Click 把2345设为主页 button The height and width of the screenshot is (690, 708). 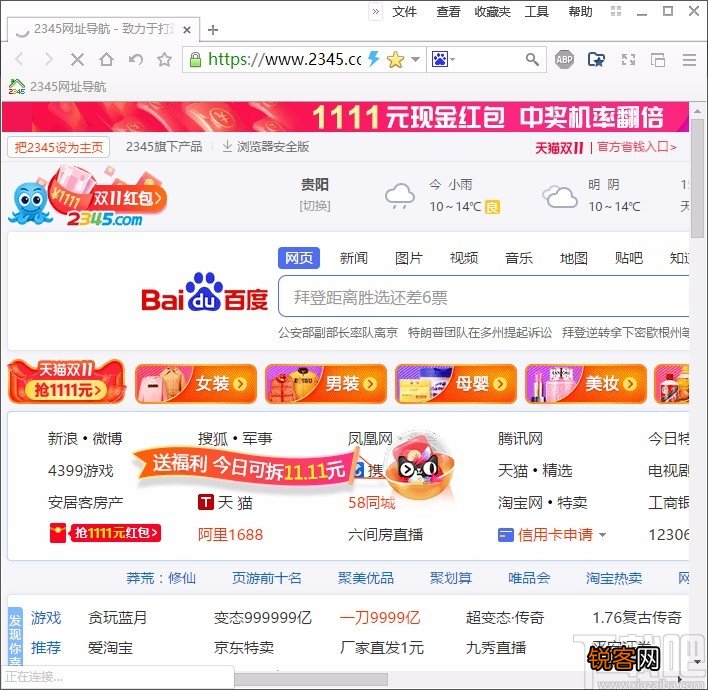click(x=58, y=147)
